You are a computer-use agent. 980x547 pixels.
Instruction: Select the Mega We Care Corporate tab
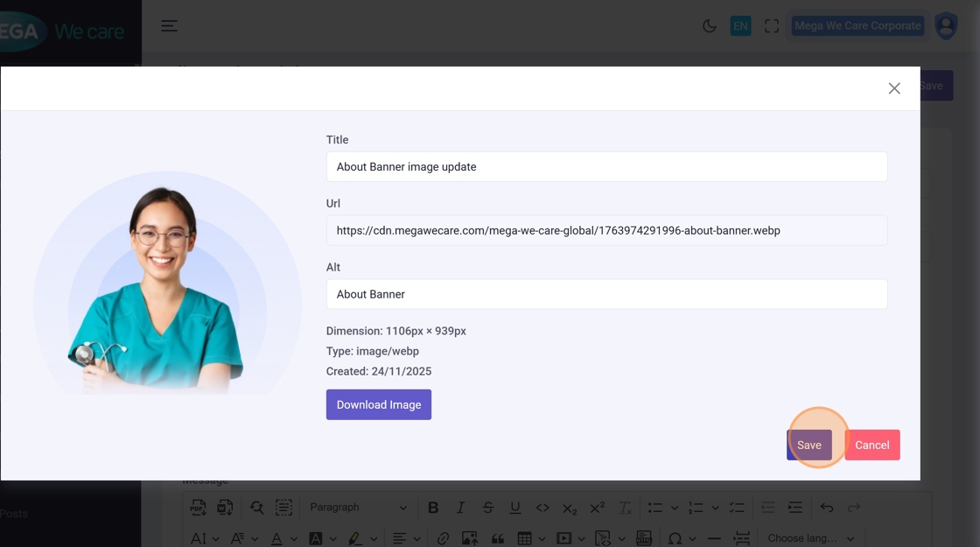(x=857, y=26)
